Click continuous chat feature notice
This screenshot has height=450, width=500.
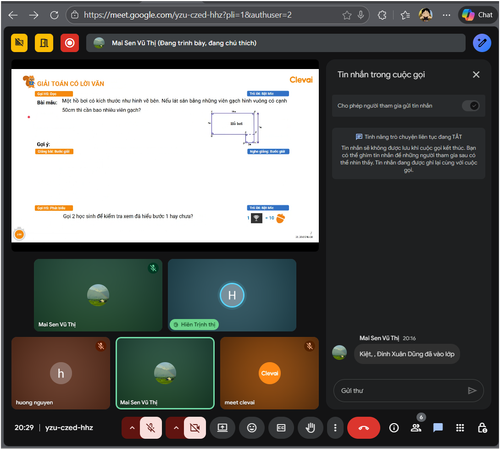(408, 153)
